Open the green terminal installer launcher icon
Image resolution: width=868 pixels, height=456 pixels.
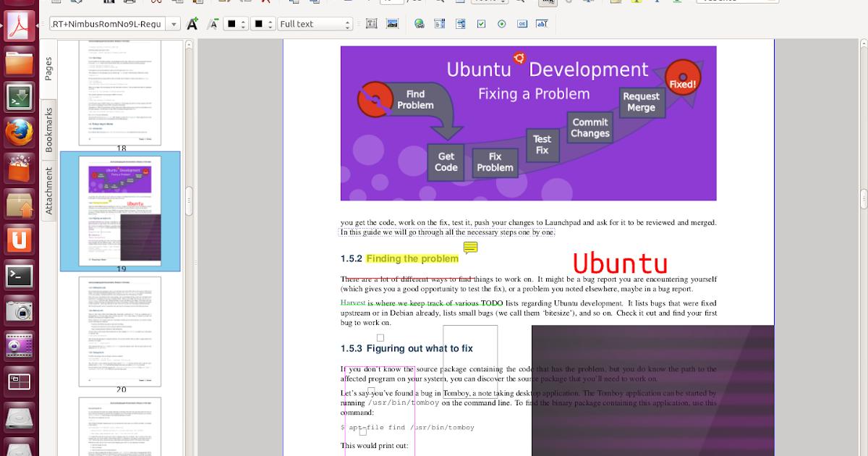coord(20,98)
